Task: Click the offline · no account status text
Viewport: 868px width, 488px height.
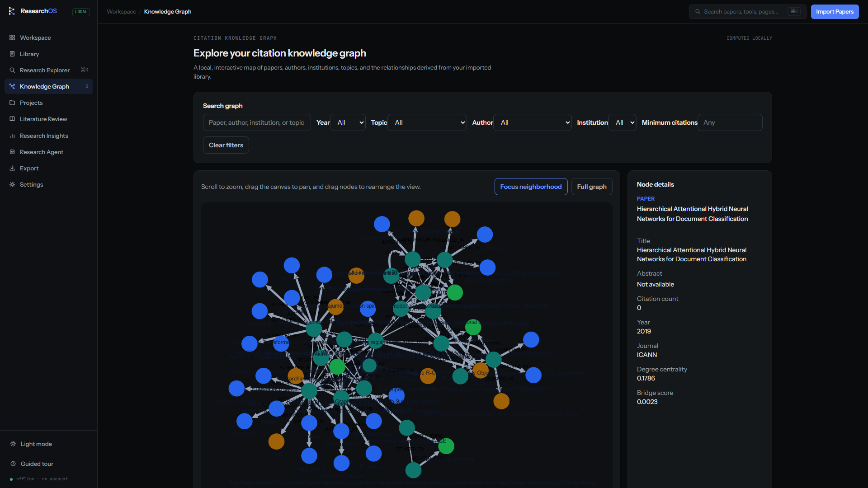Action: pos(42,479)
